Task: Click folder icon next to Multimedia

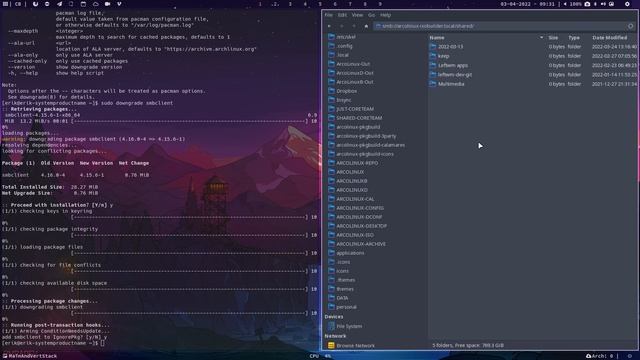Action: click(x=433, y=84)
